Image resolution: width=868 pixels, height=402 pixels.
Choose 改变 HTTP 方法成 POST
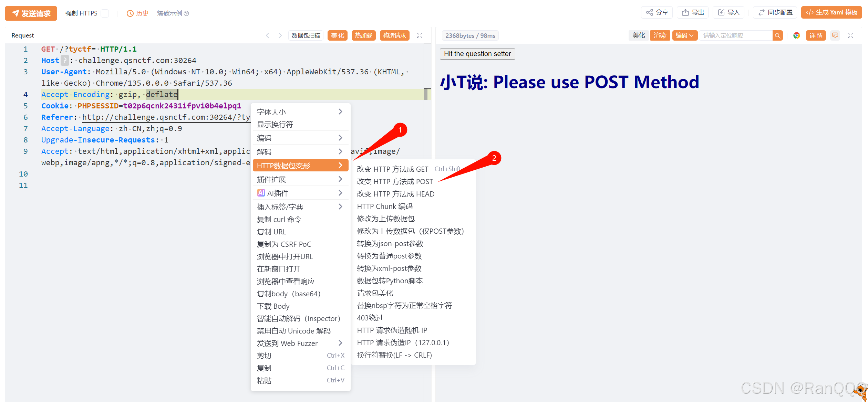click(395, 181)
